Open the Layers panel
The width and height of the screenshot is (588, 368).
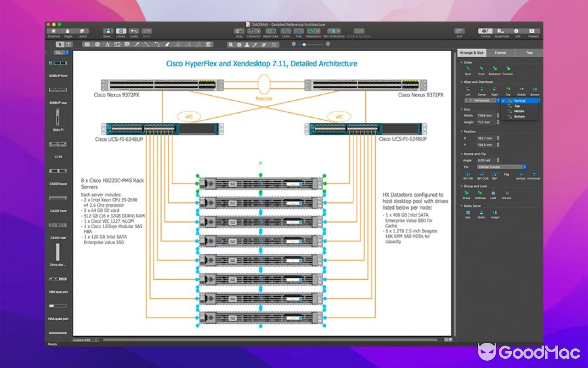click(82, 31)
